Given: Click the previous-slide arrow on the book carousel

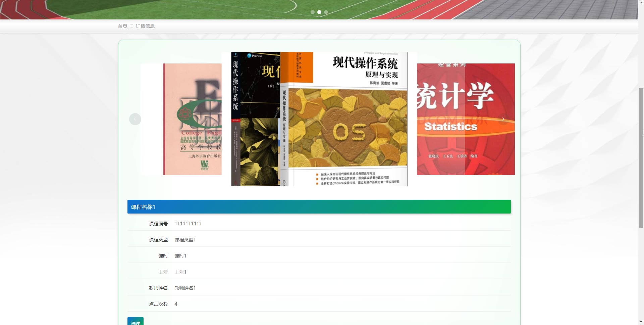Looking at the screenshot, I should pos(135,119).
